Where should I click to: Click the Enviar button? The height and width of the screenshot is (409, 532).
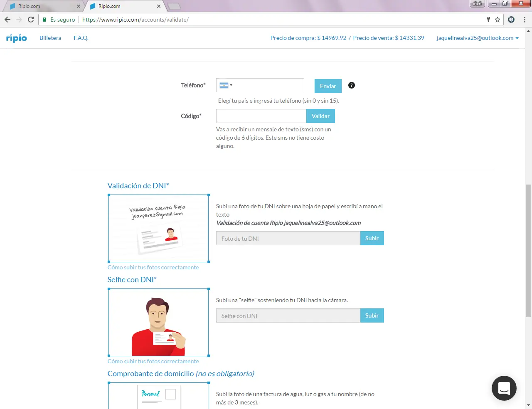coord(328,86)
